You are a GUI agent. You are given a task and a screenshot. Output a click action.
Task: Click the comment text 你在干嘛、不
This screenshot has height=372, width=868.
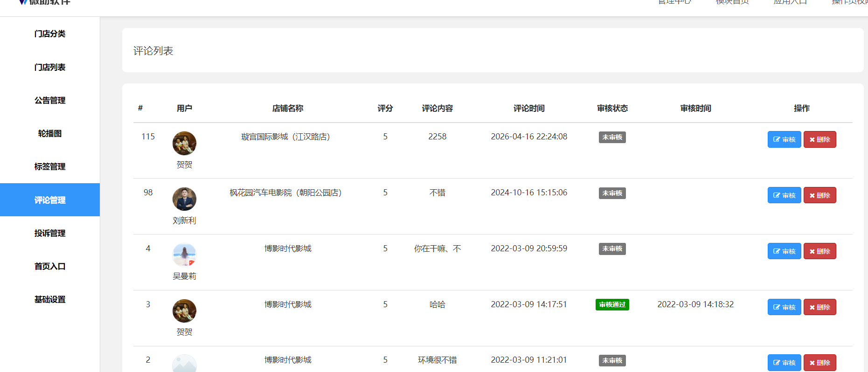[x=437, y=248]
